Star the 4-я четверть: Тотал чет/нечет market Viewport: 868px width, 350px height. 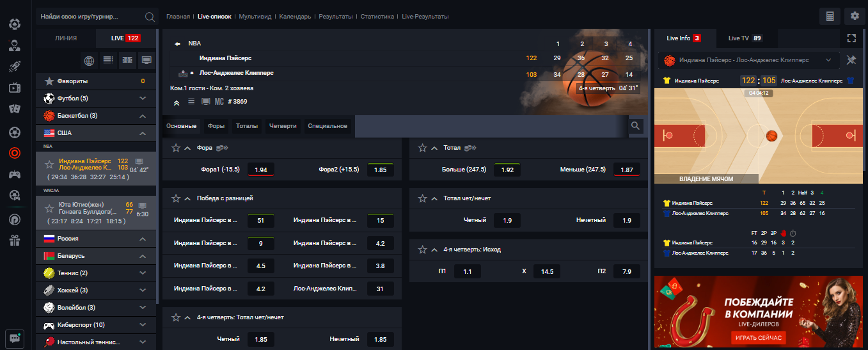[x=175, y=317]
